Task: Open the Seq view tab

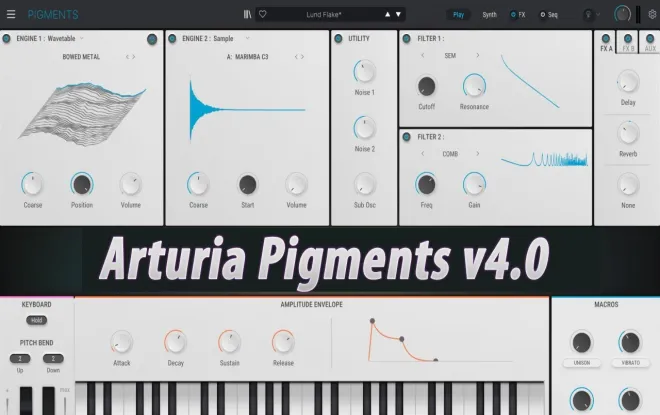Action: coord(549,15)
